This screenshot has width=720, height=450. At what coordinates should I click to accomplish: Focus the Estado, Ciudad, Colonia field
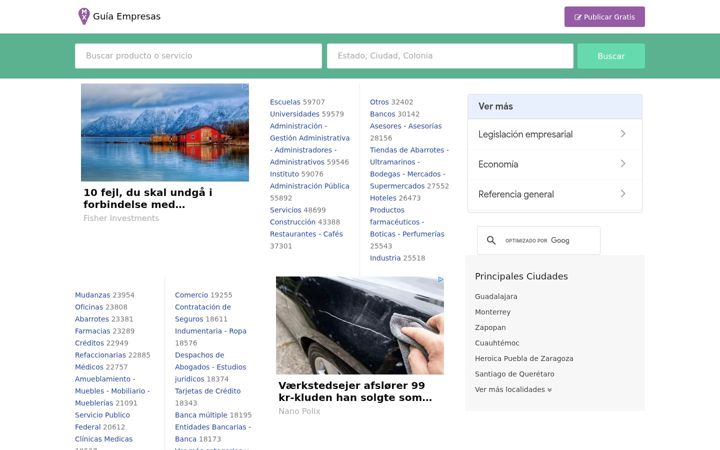click(450, 56)
